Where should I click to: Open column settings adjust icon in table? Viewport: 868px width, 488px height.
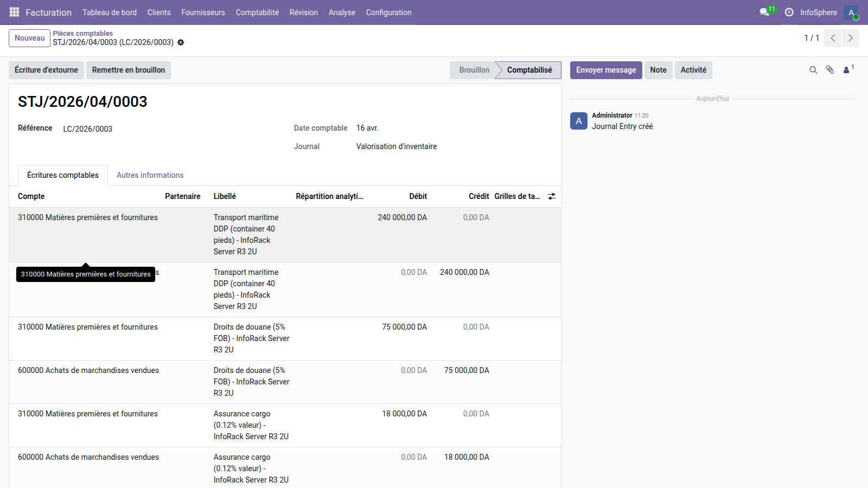[x=551, y=196]
